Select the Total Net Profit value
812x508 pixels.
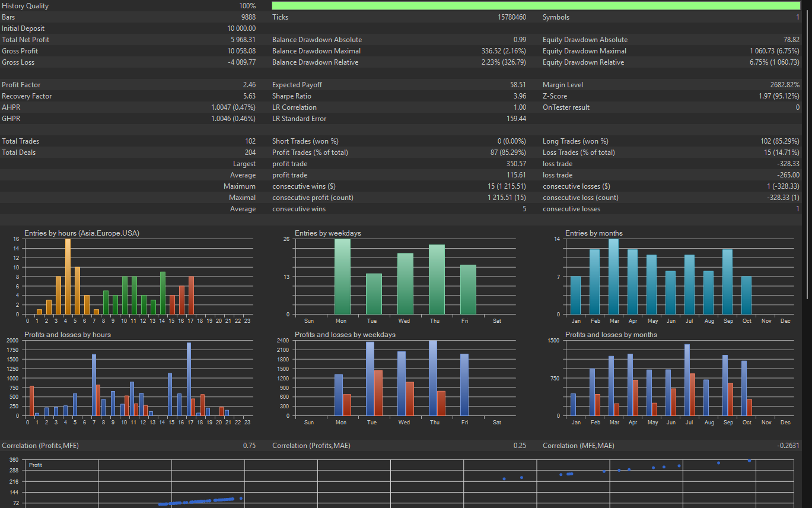coord(243,40)
